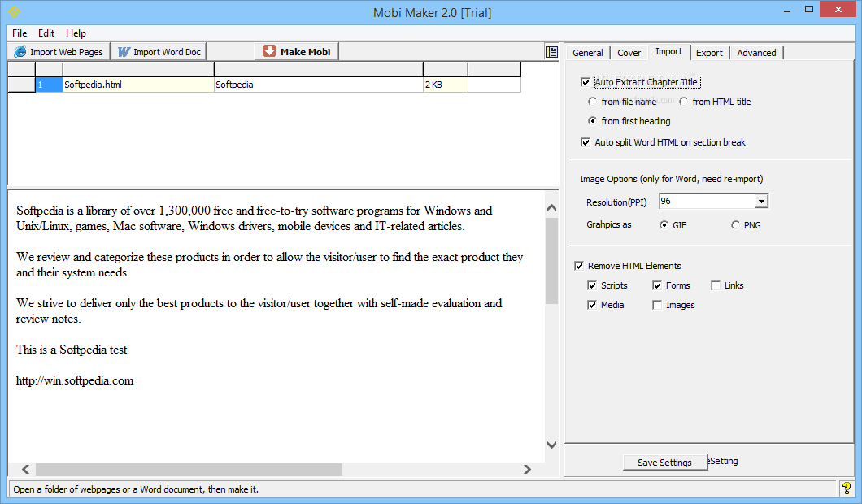The width and height of the screenshot is (862, 504).
Task: Click the Make Mobi button
Action: pyautogui.click(x=297, y=52)
